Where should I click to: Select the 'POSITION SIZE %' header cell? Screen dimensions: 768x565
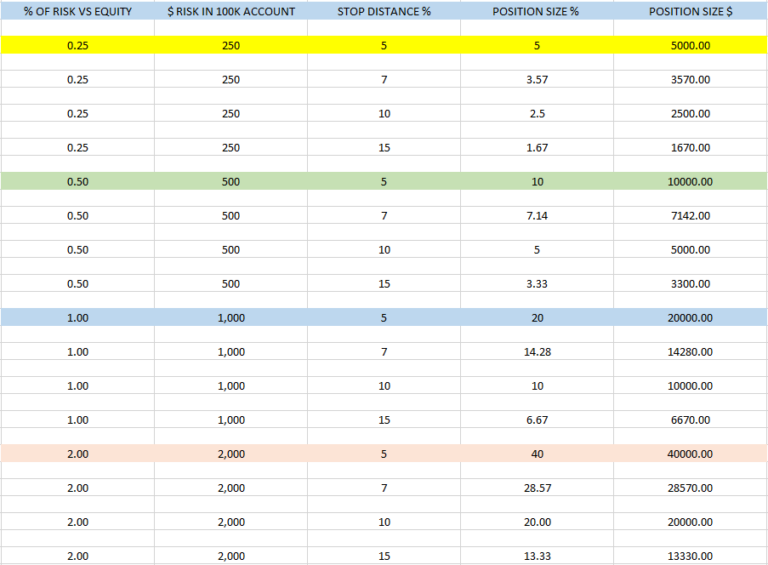coord(536,11)
